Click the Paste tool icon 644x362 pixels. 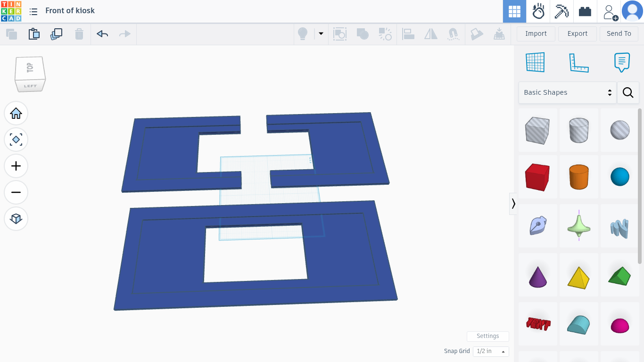pyautogui.click(x=34, y=34)
